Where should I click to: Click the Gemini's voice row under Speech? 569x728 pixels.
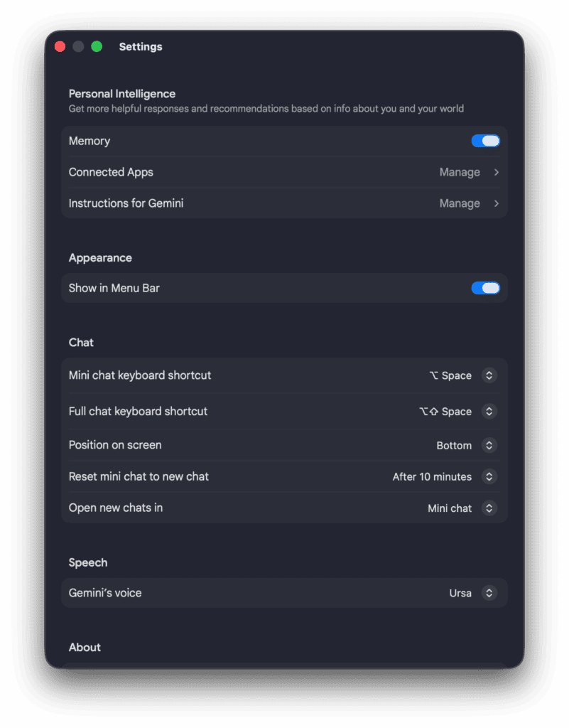284,593
